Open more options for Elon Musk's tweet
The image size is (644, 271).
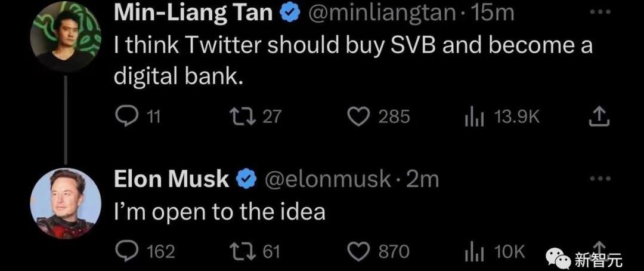coord(599,178)
